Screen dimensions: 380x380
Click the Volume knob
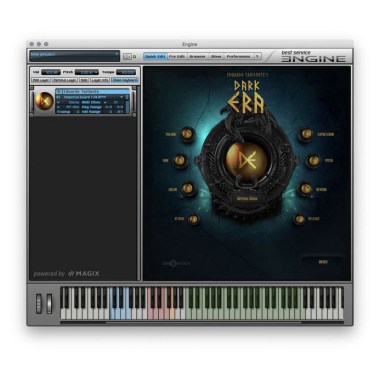pos(188,134)
